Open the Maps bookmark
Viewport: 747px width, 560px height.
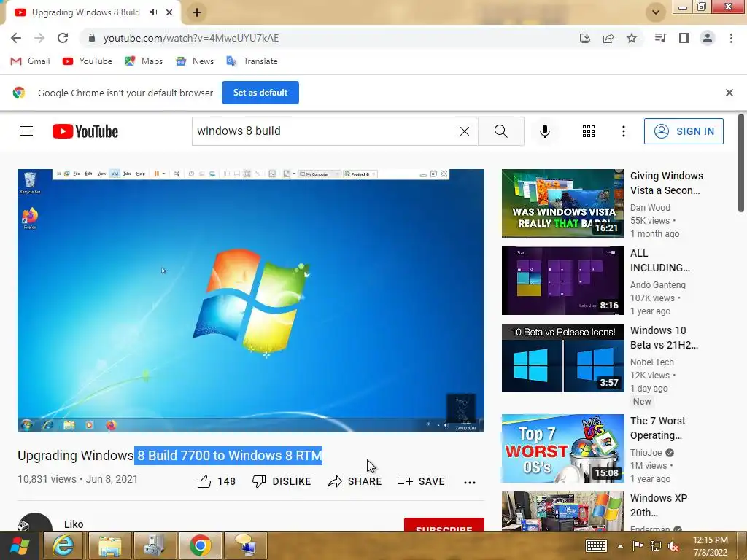tap(144, 61)
